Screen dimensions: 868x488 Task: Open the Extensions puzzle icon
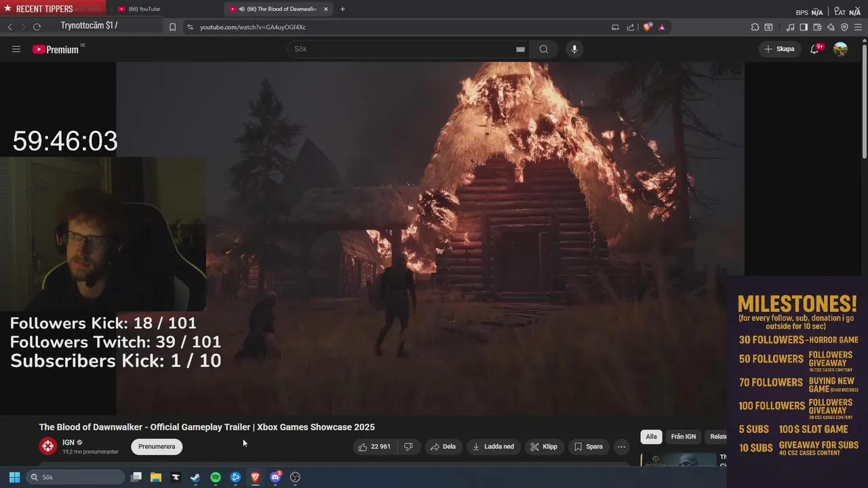(755, 27)
